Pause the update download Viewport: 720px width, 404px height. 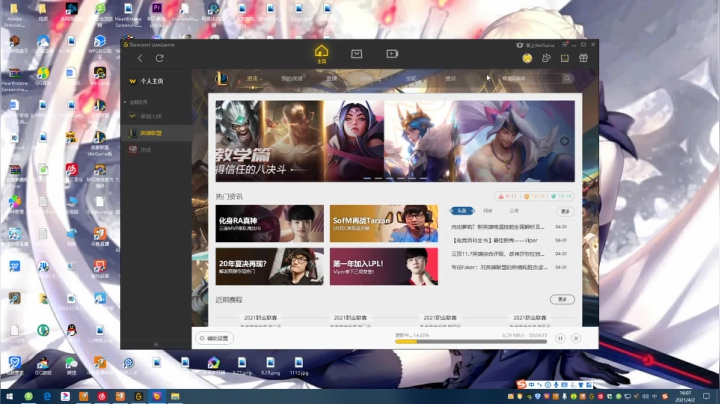560,338
